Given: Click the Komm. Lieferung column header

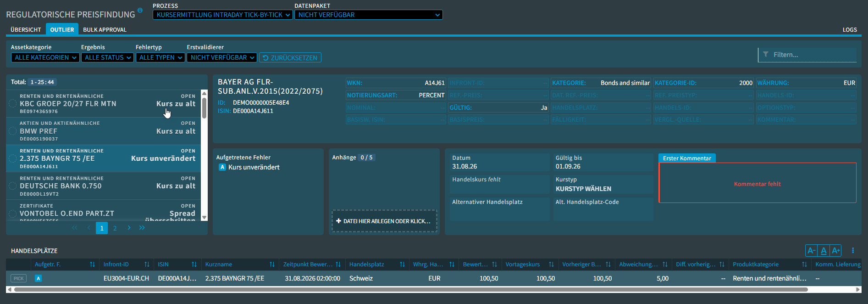Looking at the screenshot, I should 837,265.
